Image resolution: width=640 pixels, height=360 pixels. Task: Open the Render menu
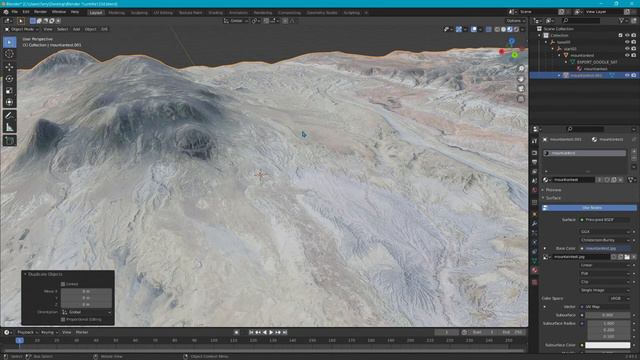pyautogui.click(x=40, y=12)
